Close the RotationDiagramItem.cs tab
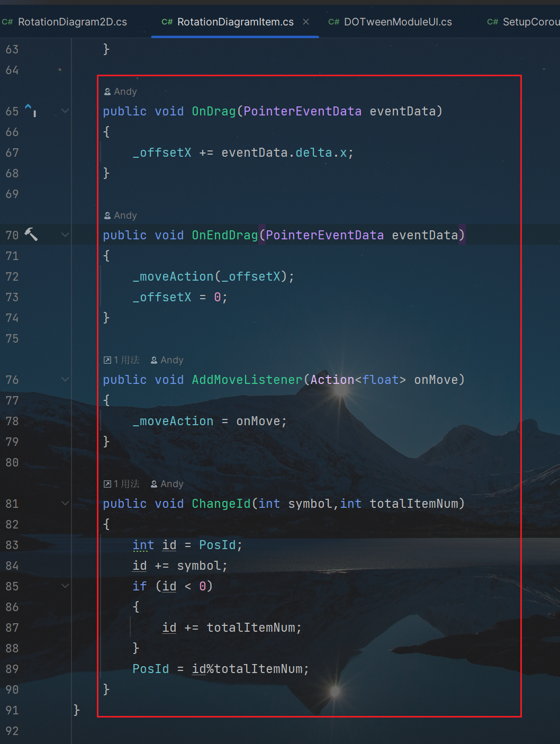 coord(306,22)
